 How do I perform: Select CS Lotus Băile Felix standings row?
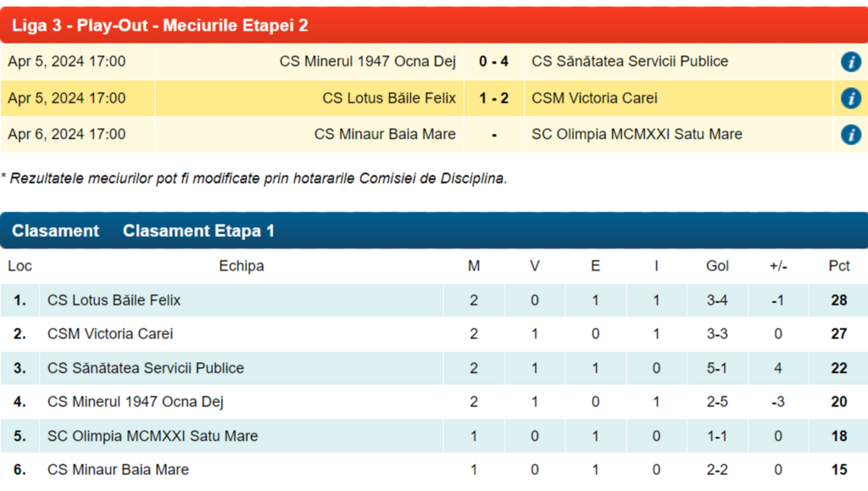(x=114, y=300)
